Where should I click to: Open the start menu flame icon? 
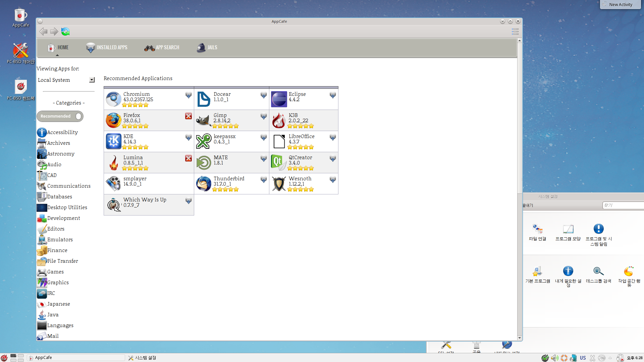[4, 358]
